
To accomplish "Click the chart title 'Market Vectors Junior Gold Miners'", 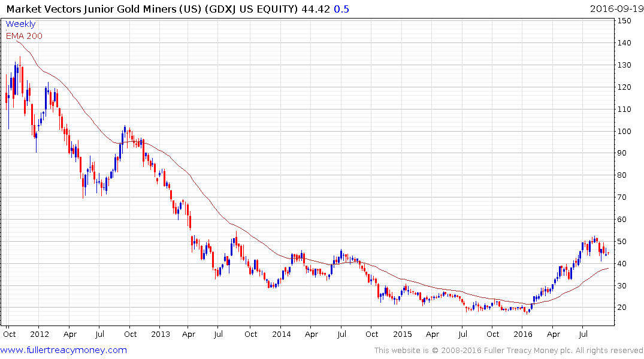I will click(91, 9).
